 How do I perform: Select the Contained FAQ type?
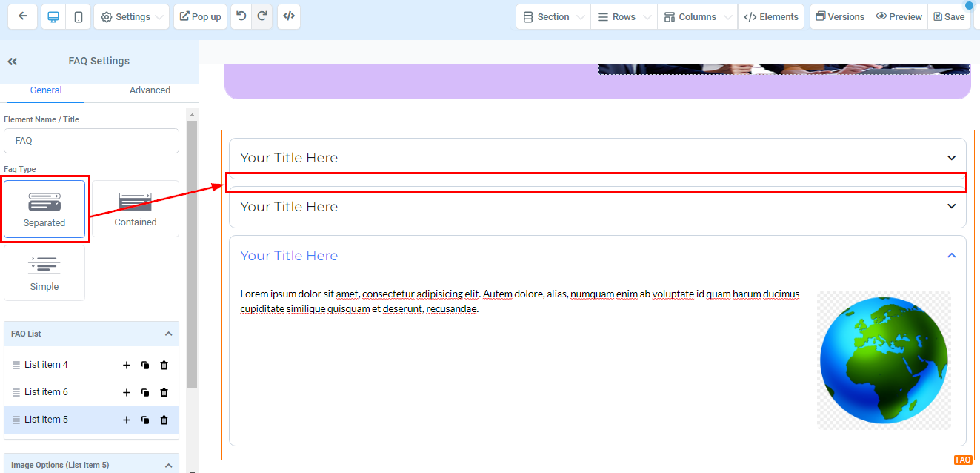(136, 209)
